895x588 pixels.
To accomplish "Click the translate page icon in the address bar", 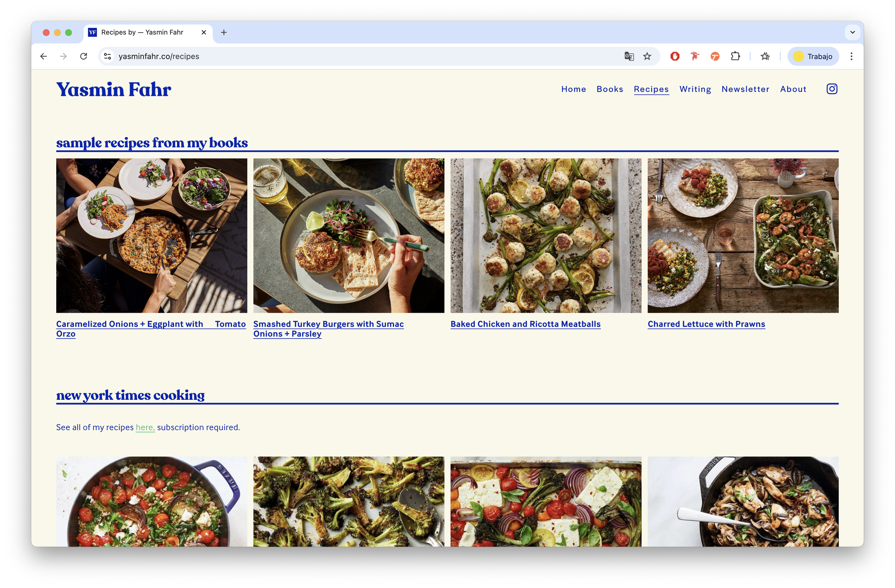I will (x=629, y=57).
